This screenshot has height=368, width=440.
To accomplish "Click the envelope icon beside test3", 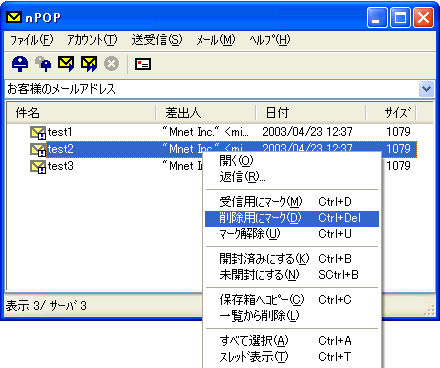I will tap(38, 166).
